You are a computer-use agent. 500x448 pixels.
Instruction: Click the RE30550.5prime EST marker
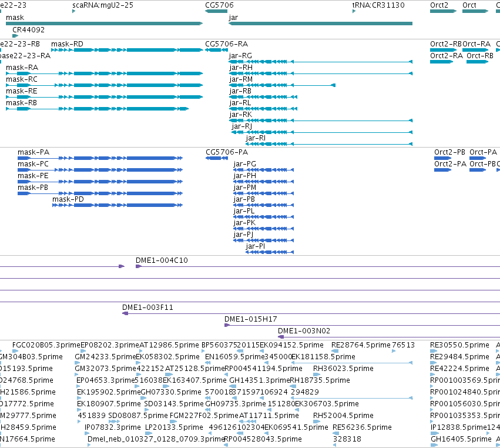tap(434, 351)
